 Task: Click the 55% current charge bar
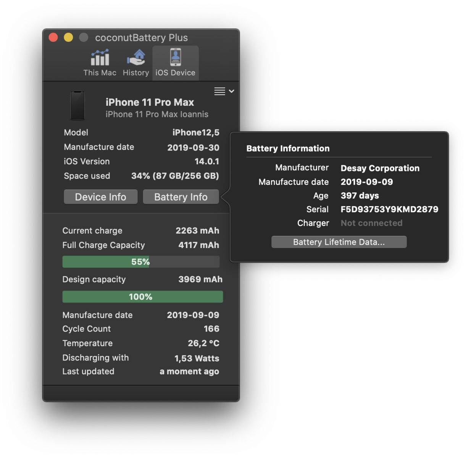coord(141,262)
